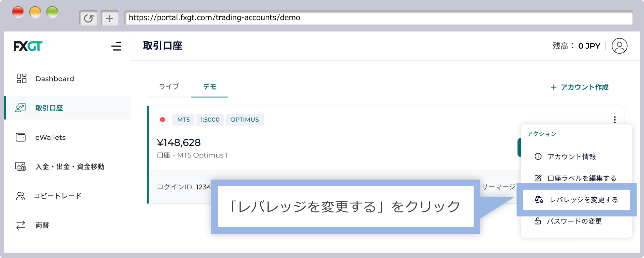
Task: Choose 口座ラベルを編集する menu option
Action: click(582, 178)
